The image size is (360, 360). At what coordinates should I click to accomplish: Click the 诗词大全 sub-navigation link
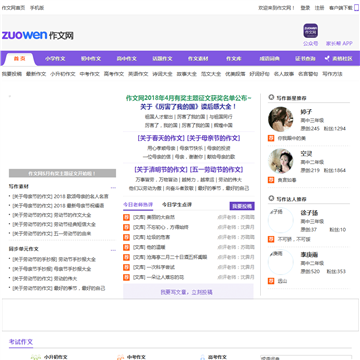coord(162,74)
